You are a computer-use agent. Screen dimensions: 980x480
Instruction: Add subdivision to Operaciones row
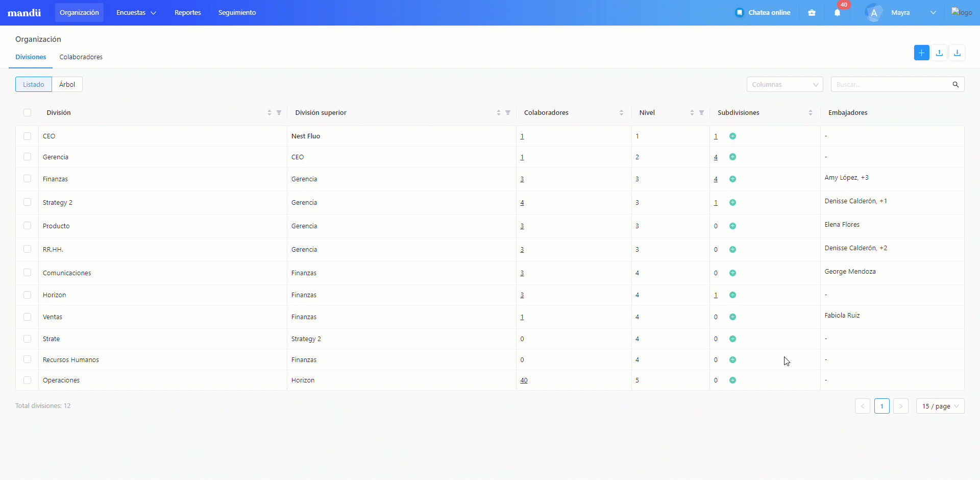732,380
